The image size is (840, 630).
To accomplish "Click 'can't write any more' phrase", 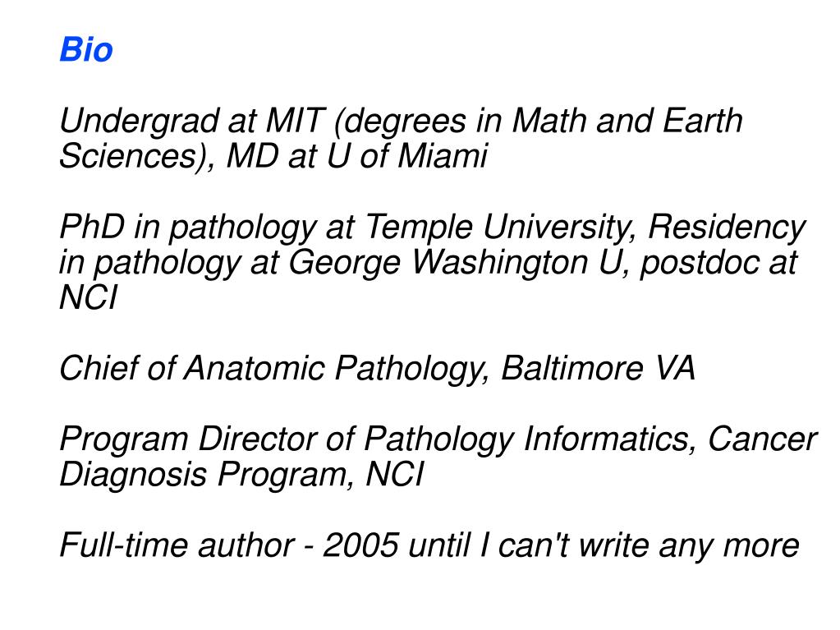I will [x=648, y=546].
